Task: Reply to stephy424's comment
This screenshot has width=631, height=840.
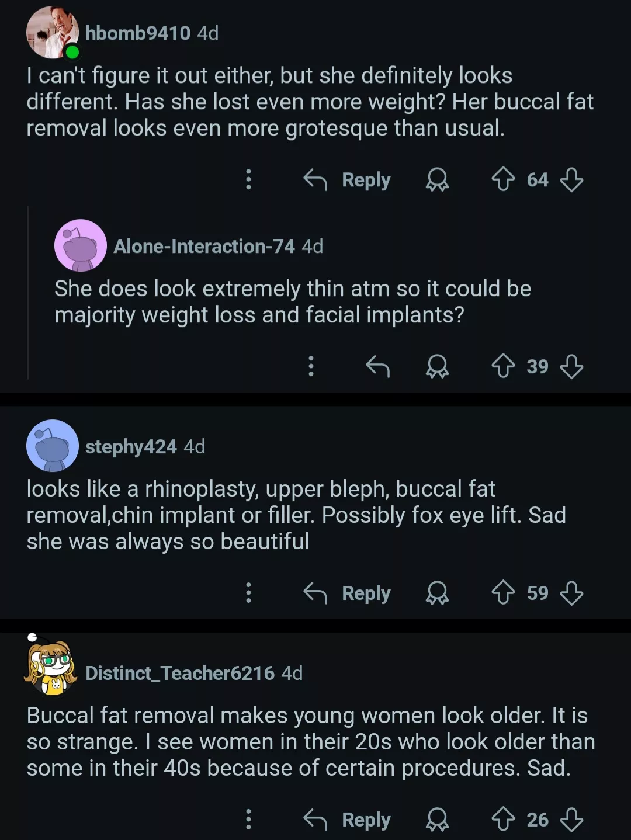Action: (x=348, y=593)
